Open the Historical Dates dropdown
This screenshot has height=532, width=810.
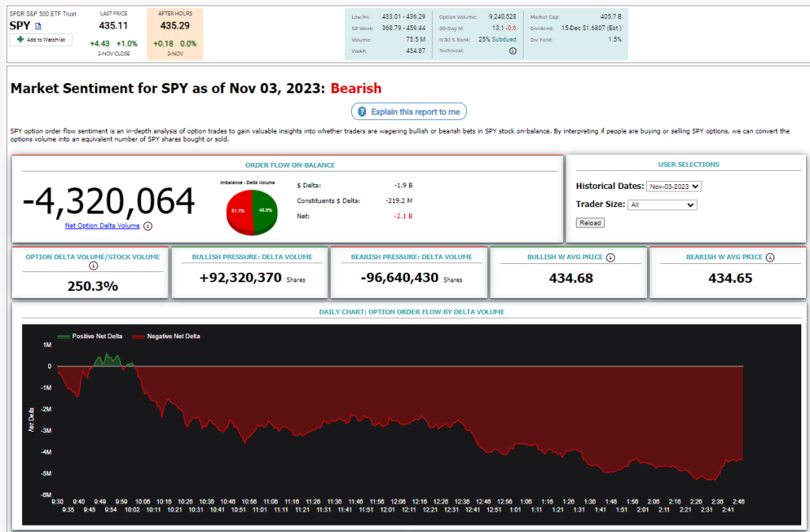tap(674, 187)
